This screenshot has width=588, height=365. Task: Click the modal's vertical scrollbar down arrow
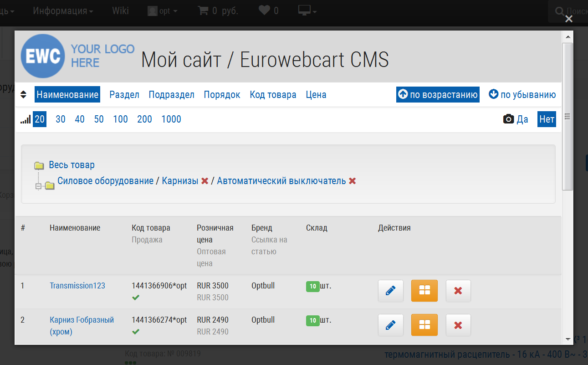[x=568, y=339]
